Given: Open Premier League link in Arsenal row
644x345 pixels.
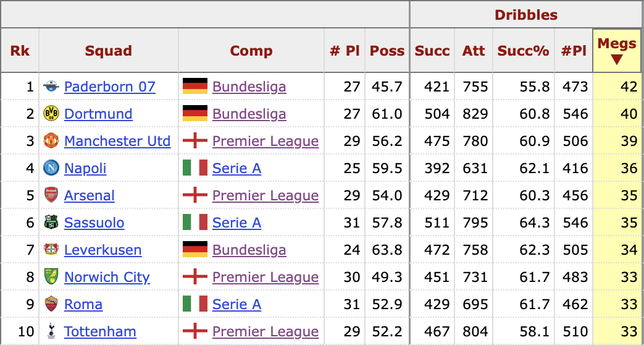Looking at the screenshot, I should [x=266, y=195].
